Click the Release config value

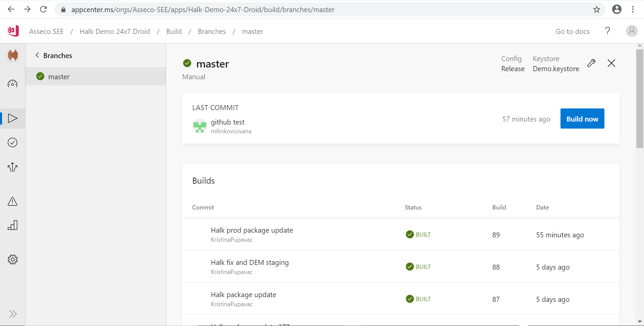pyautogui.click(x=513, y=69)
